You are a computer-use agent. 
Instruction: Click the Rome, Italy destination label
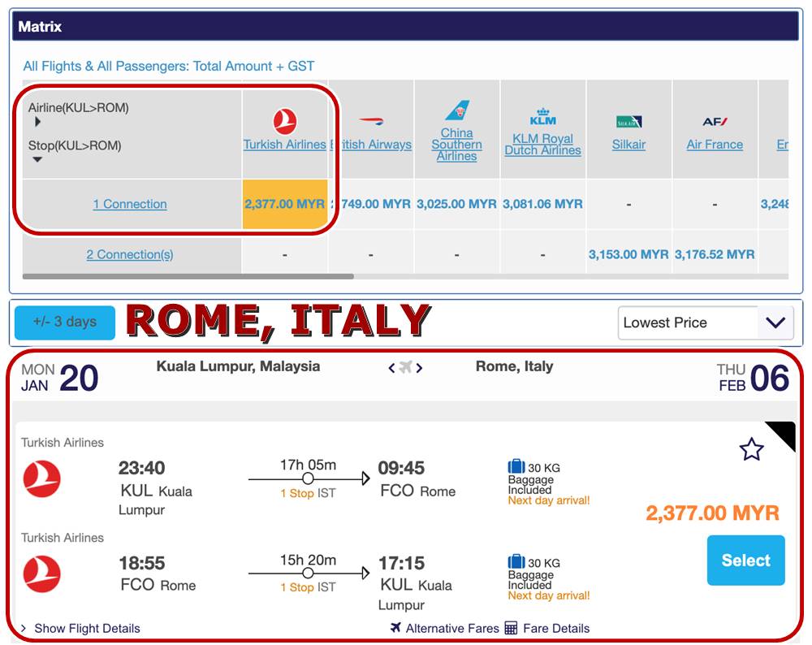[x=514, y=366]
